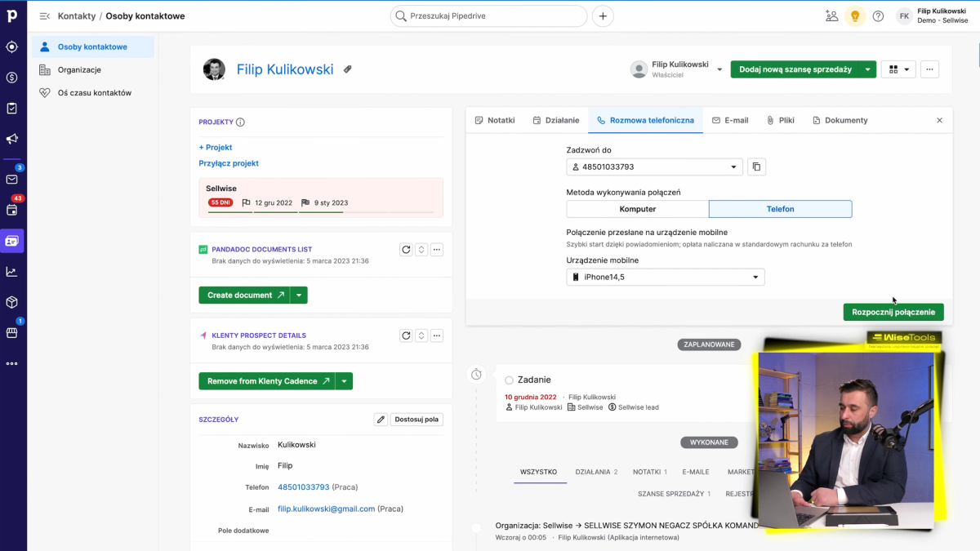Close the call panel with the X
This screenshot has height=551, width=980.
pos(939,120)
